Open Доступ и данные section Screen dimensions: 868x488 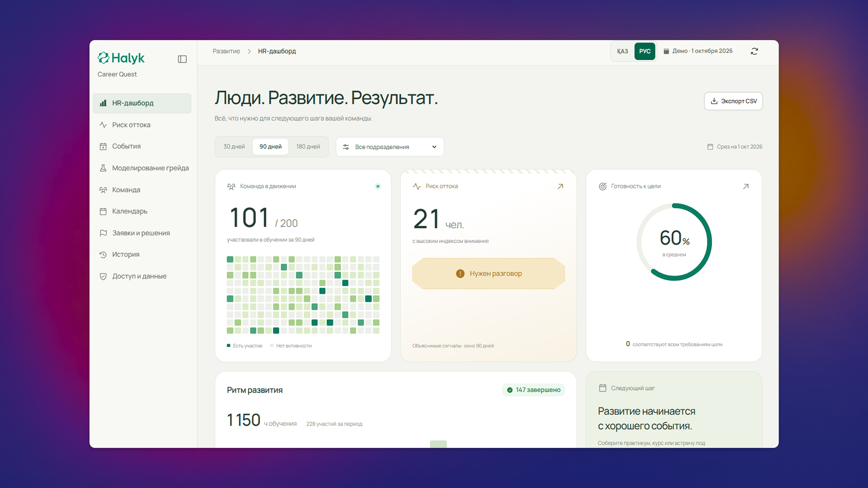(x=142, y=276)
